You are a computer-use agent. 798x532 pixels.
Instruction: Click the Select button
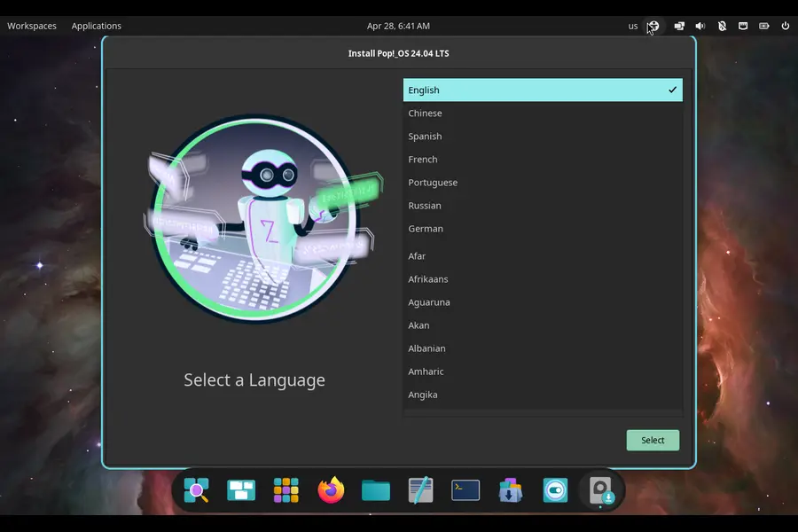pos(653,440)
